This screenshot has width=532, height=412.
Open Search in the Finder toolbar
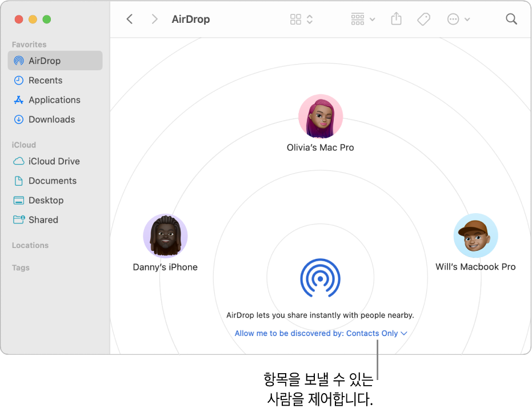point(511,19)
